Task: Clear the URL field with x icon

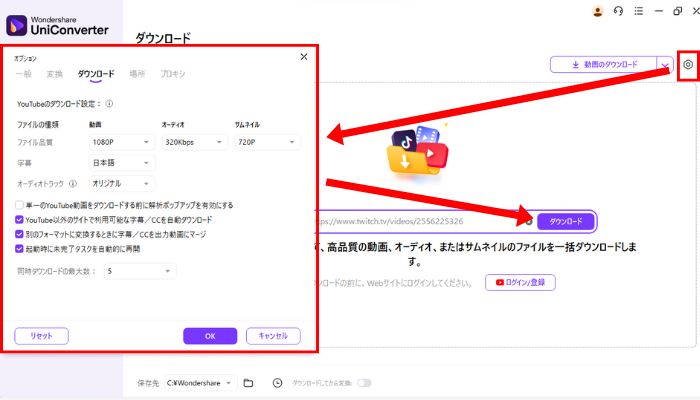Action: 529,221
